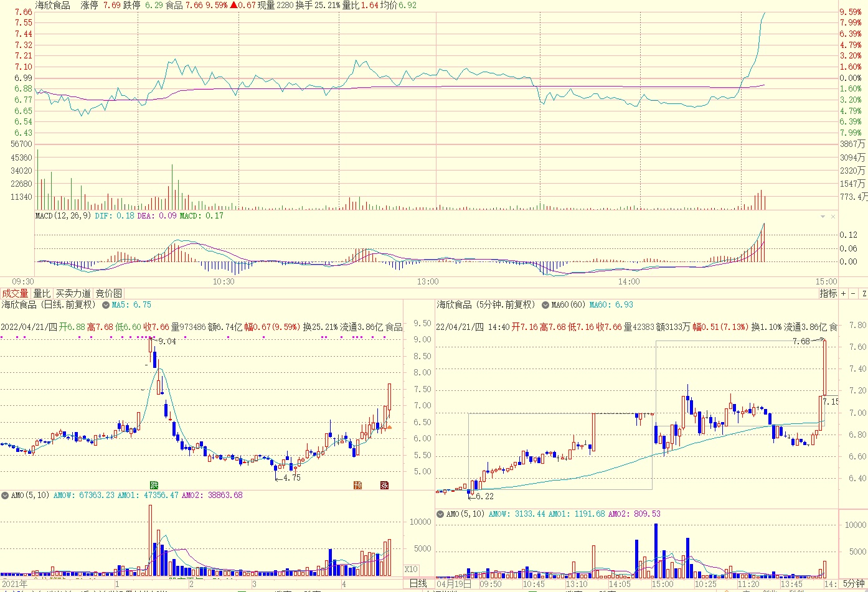Click the 04月19日 date label
The width and height of the screenshot is (868, 592).
(x=453, y=585)
